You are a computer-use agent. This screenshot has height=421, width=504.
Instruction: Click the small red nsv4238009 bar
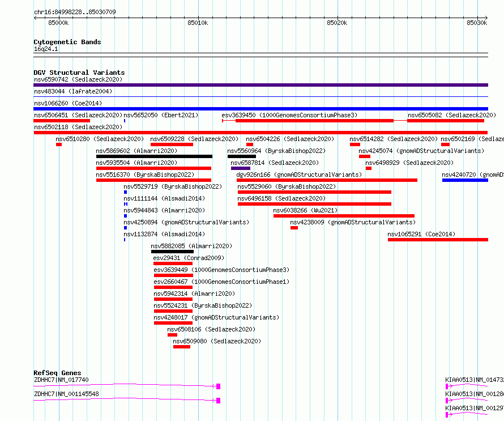tap(294, 228)
